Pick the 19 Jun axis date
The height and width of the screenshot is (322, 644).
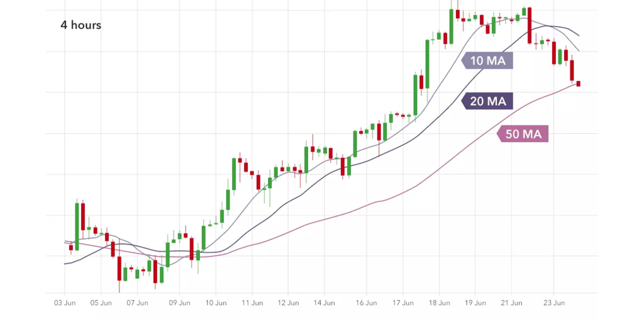[475, 303]
